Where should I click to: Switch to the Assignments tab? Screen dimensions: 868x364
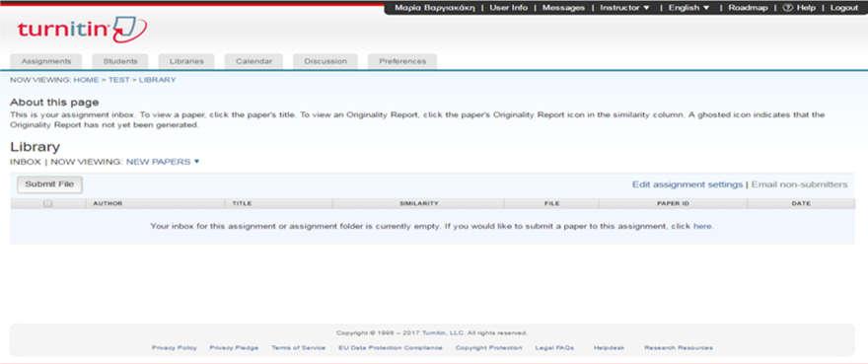click(x=46, y=61)
